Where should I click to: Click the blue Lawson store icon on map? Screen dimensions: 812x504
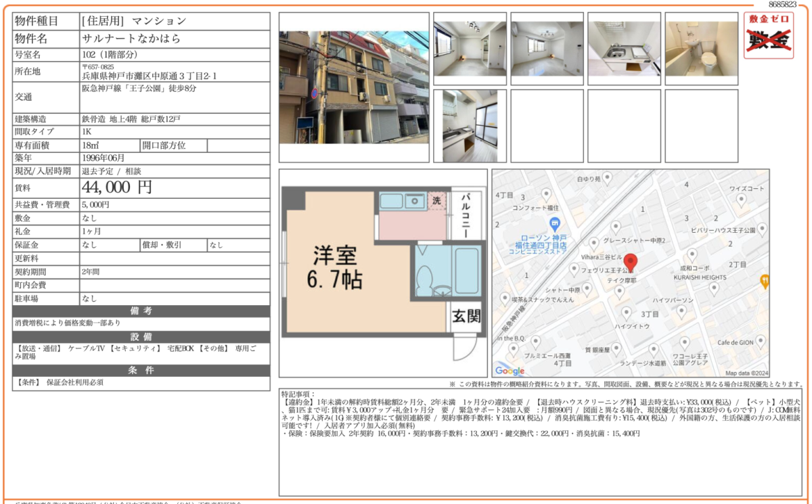tap(554, 224)
